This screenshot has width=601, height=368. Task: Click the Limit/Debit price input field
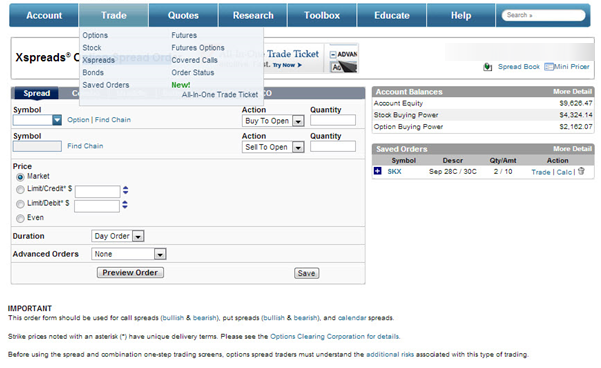coord(97,206)
